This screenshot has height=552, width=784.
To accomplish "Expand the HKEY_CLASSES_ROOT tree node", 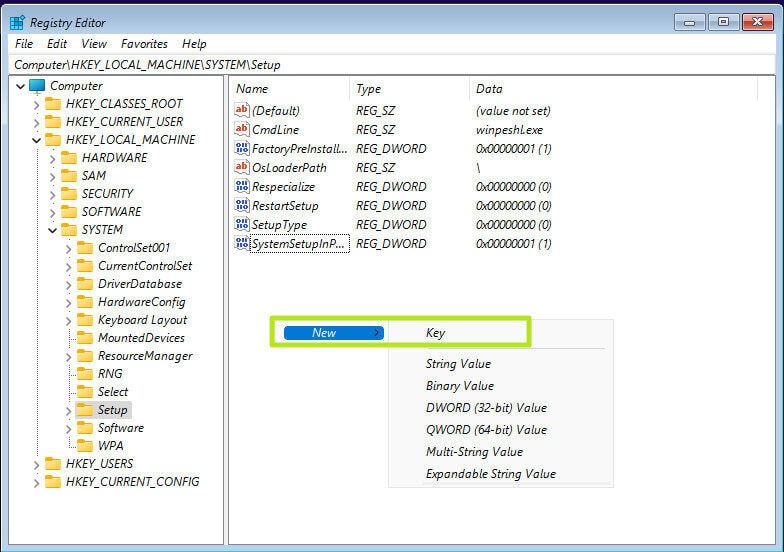I will [x=37, y=104].
